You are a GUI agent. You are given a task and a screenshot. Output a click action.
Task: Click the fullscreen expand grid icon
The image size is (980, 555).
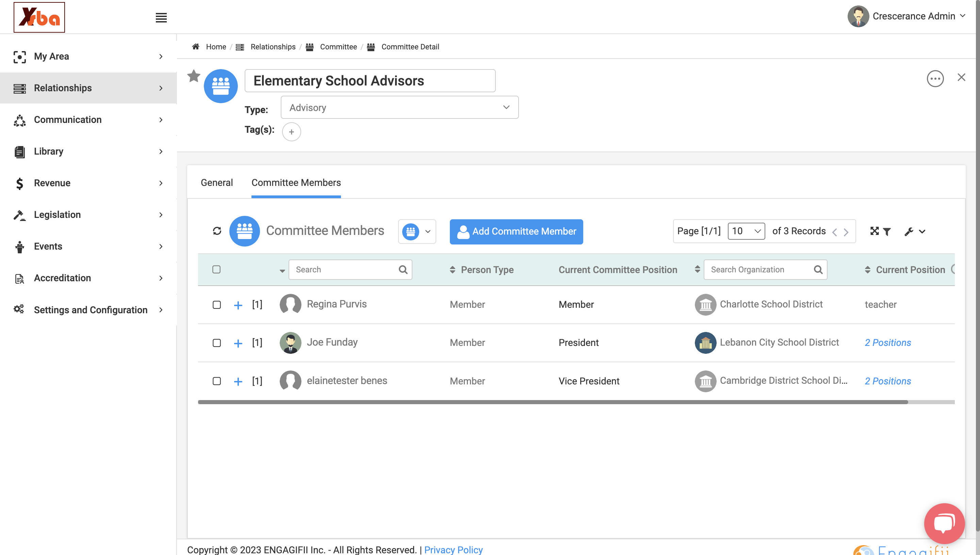874,231
